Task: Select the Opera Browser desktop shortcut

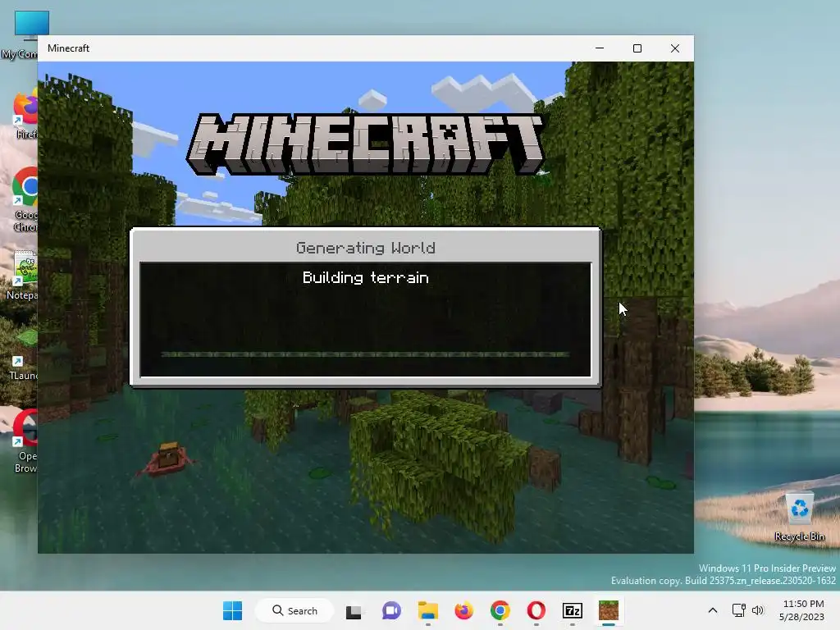Action: coord(24,441)
